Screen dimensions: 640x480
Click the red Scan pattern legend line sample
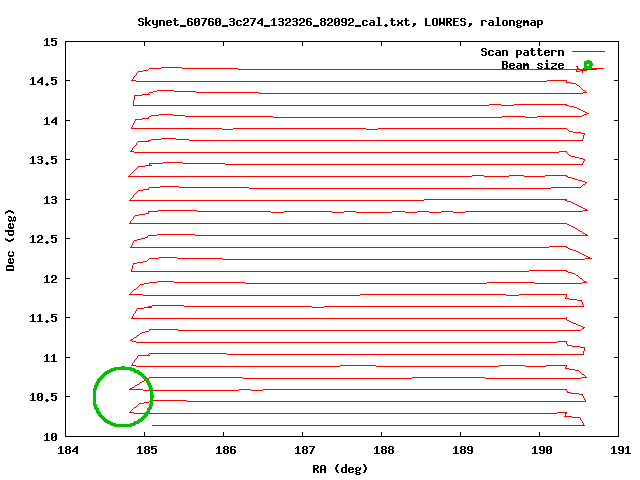588,52
